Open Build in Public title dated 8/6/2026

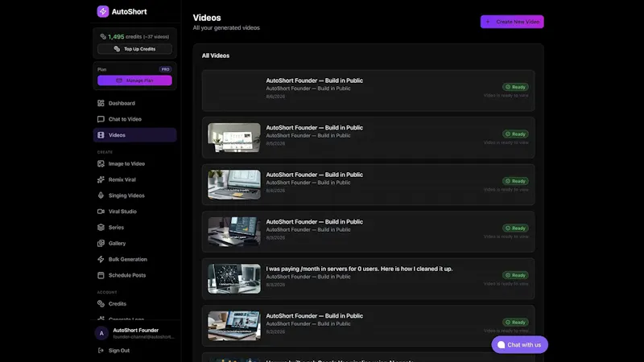[314, 80]
